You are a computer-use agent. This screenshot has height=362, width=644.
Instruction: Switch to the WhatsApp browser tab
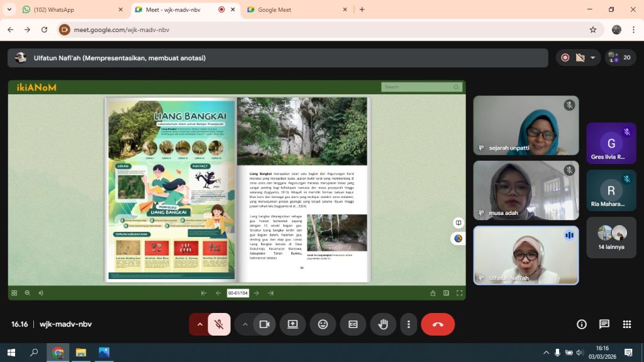(x=69, y=9)
